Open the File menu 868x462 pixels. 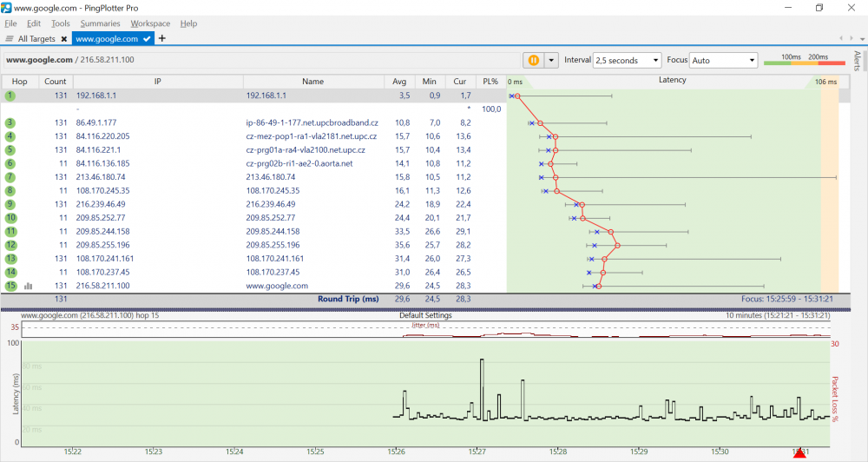click(x=10, y=23)
